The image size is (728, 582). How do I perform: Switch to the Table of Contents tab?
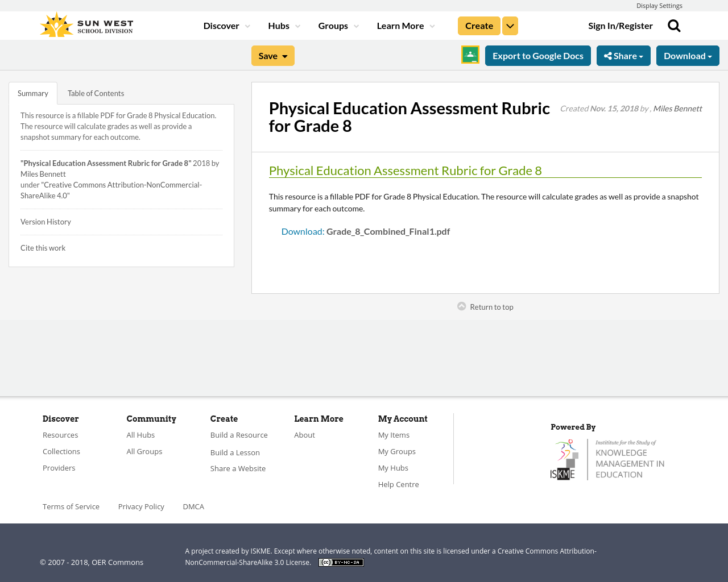[x=96, y=92]
